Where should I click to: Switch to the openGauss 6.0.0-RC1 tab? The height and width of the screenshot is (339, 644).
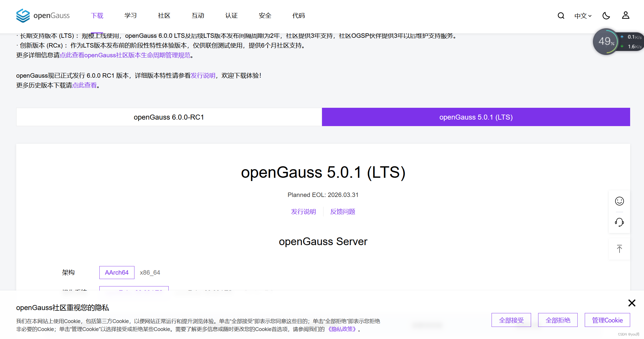coord(169,117)
